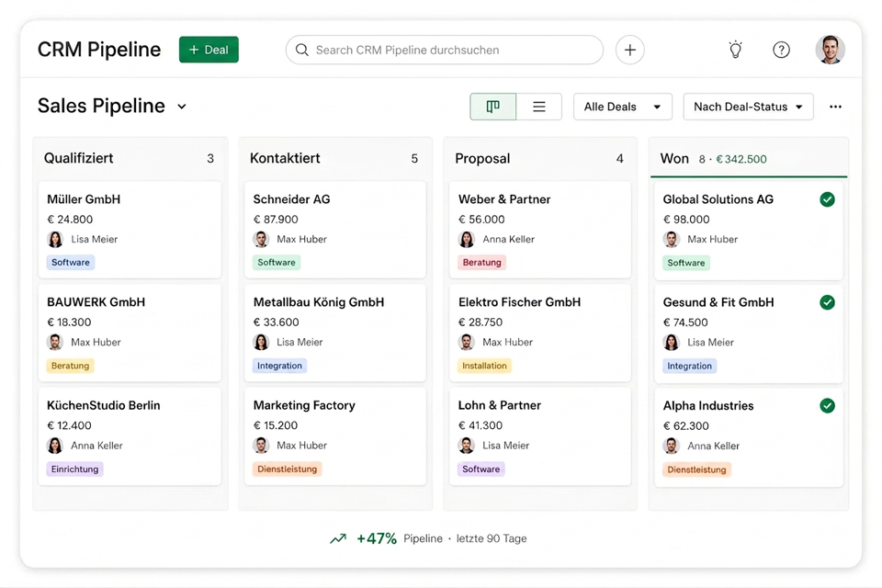Image resolution: width=882 pixels, height=588 pixels.
Task: Click the Dienstleistung tag on Marketing Factory
Action: coord(287,469)
